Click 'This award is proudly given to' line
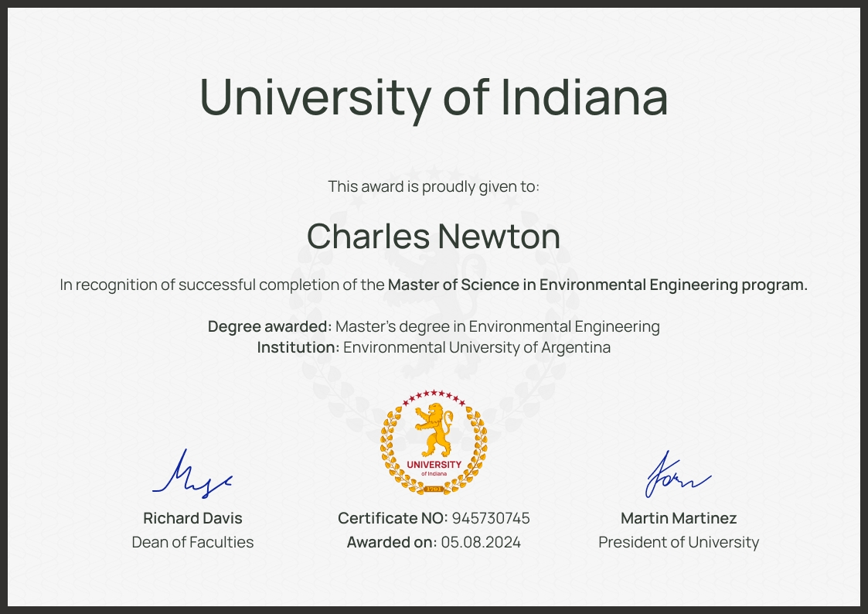The height and width of the screenshot is (614, 868). point(434,186)
